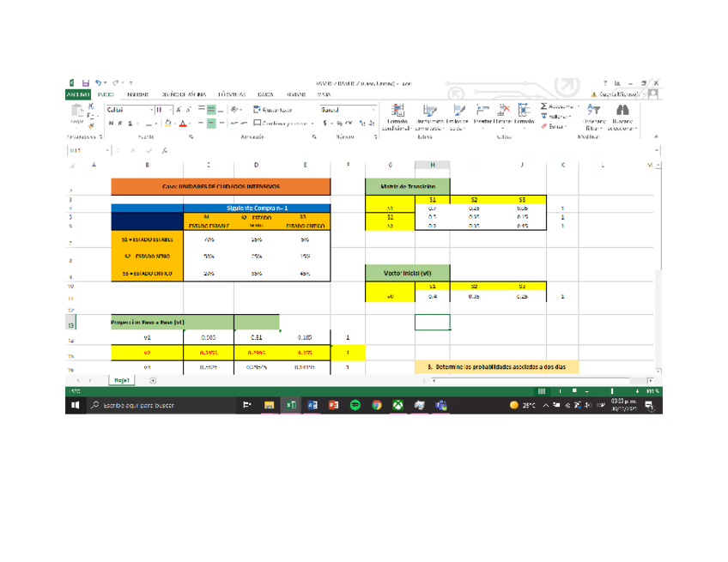The width and height of the screenshot is (728, 562).
Task: Adjust the zoom slider in status bar
Action: tap(612, 391)
